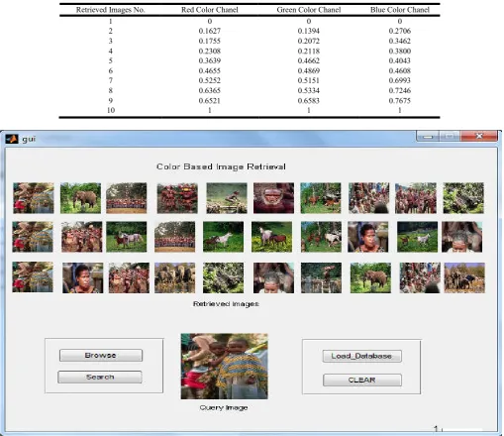The height and width of the screenshot is (436, 504).
Task: Select the table value 0.4043
Action: [400, 60]
